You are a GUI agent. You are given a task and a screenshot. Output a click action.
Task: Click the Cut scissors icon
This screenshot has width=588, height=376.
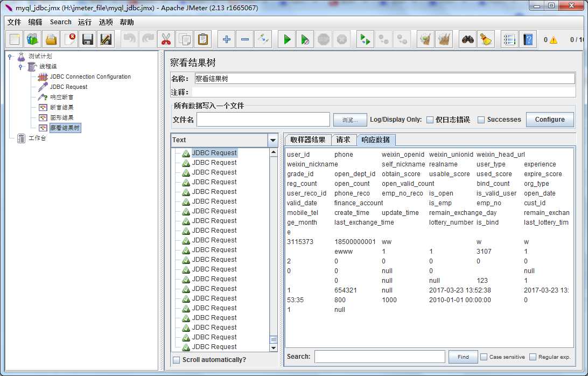[x=166, y=39]
